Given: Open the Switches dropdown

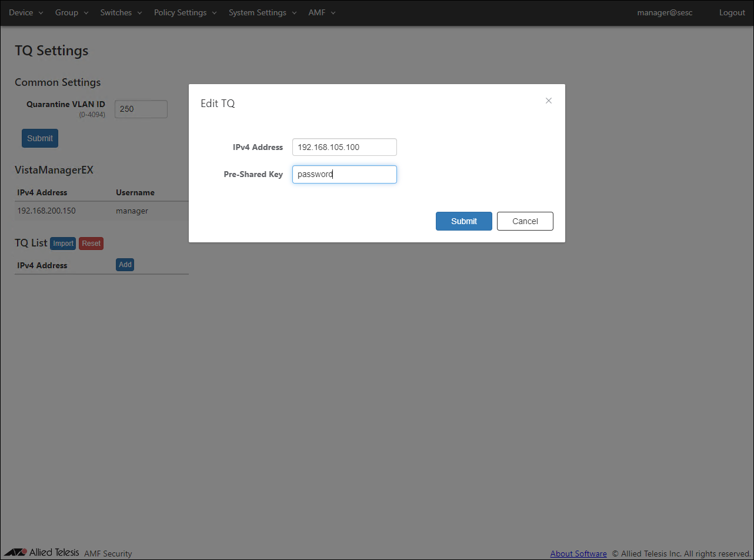Looking at the screenshot, I should pos(121,12).
